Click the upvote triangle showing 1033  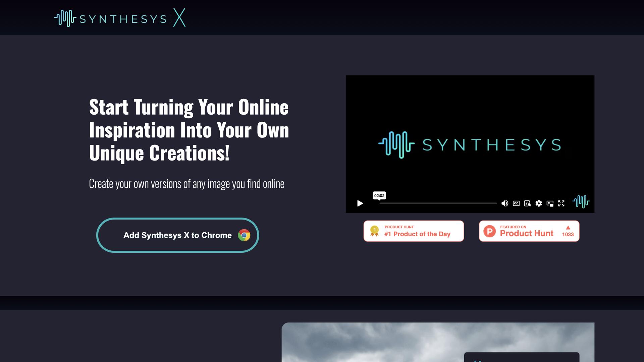coord(568,230)
